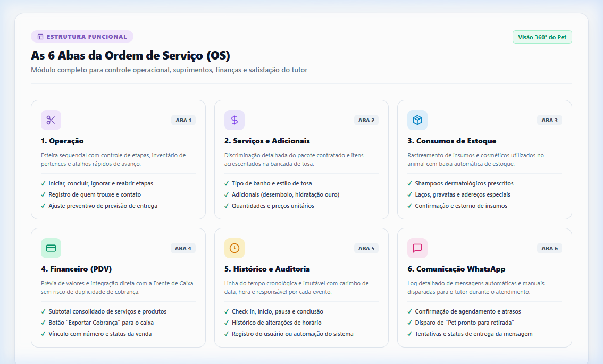Click 'Histórico de alterações de horário'

pyautogui.click(x=277, y=323)
